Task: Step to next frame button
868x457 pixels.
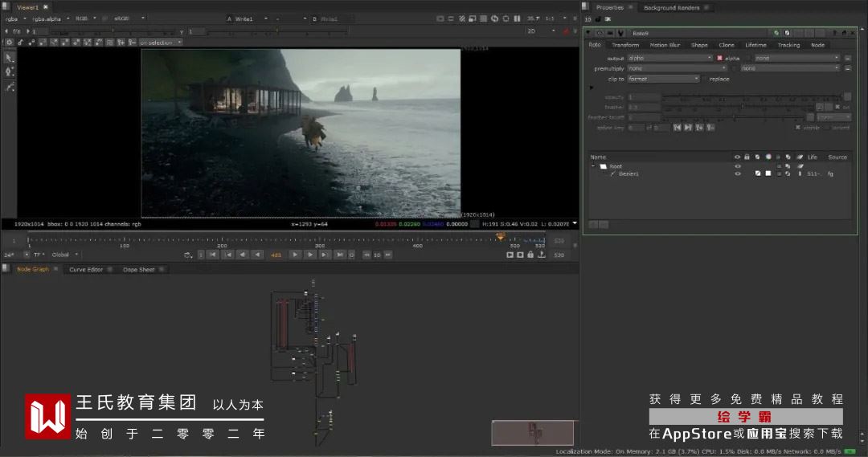Action: tap(310, 255)
